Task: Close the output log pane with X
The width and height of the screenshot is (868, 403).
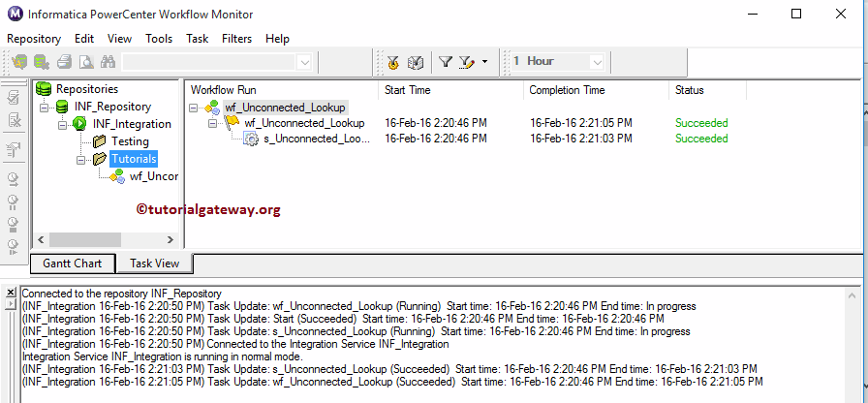Action: click(11, 293)
